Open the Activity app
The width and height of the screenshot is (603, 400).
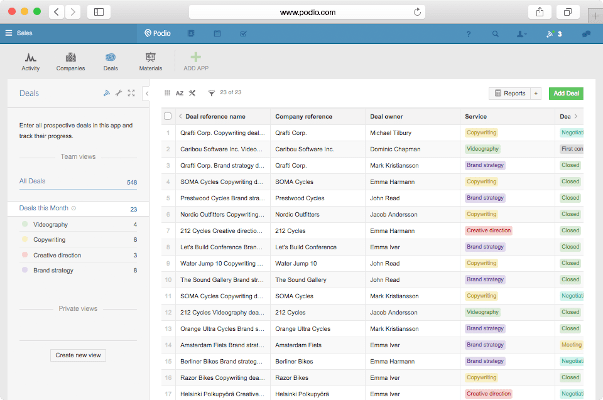tap(30, 62)
